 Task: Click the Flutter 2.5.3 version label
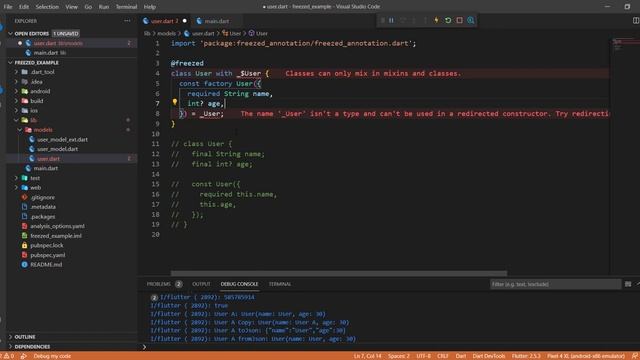(x=526, y=356)
